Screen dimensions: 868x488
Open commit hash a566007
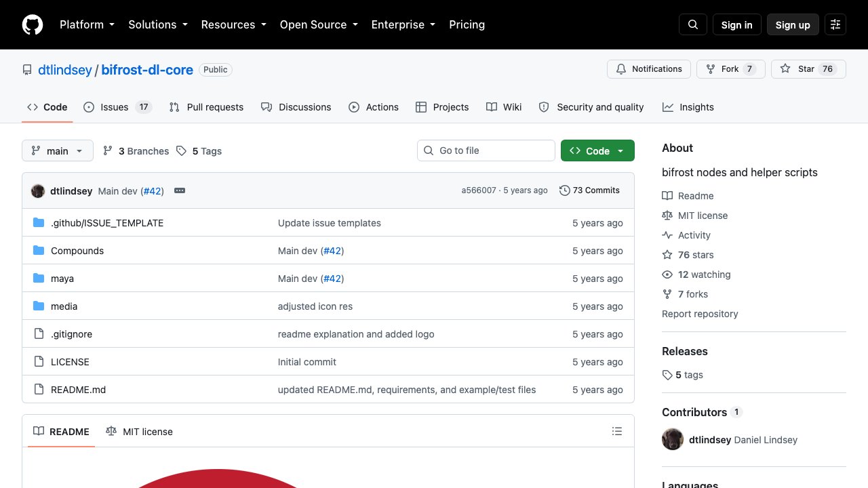coord(479,190)
